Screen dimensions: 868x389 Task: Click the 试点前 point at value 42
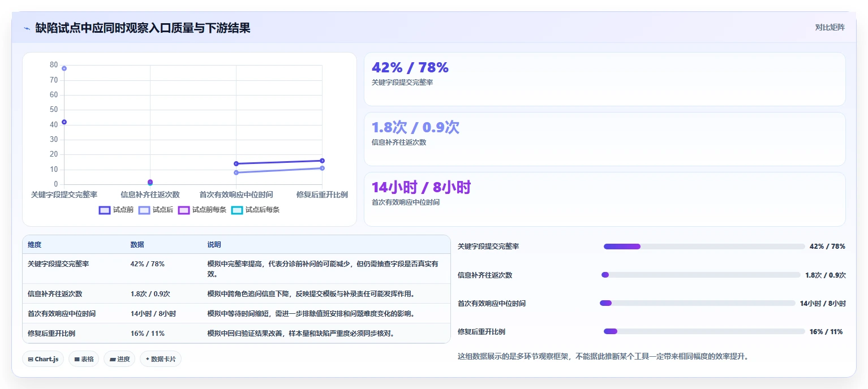click(x=64, y=122)
